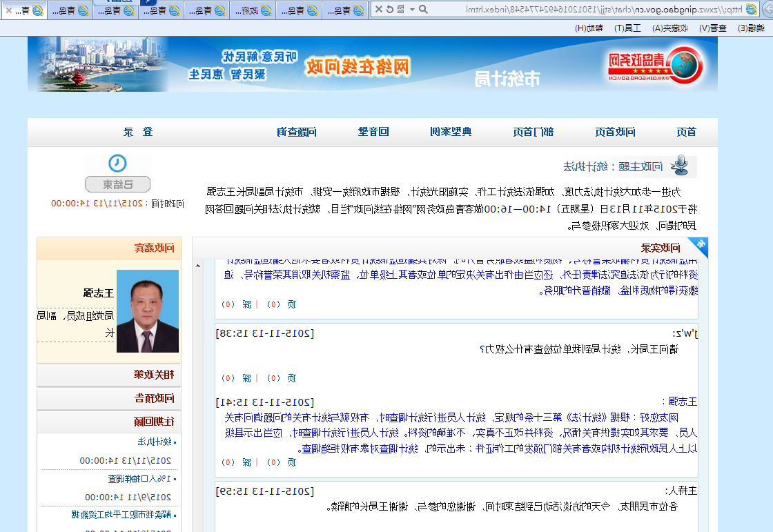Select the 问政实录 tab

click(660, 248)
